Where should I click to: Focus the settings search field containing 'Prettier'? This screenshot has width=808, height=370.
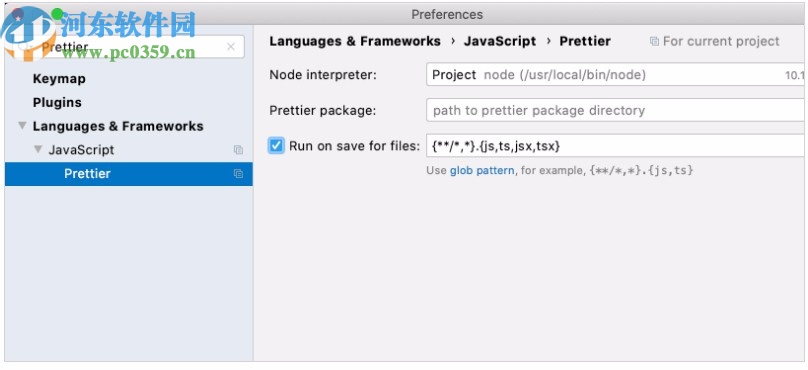point(129,47)
